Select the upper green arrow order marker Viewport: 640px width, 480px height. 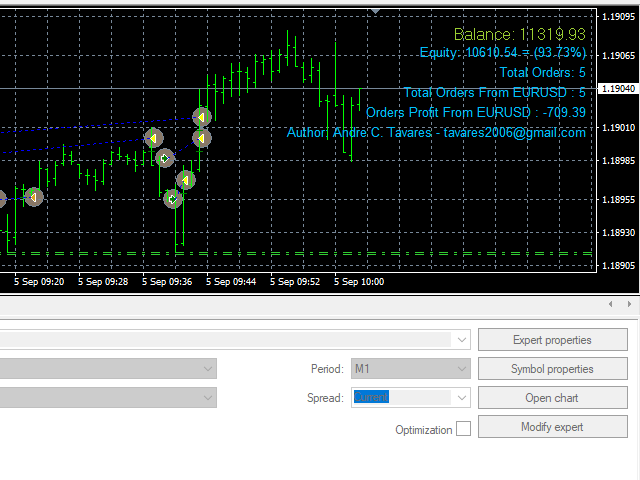165,158
